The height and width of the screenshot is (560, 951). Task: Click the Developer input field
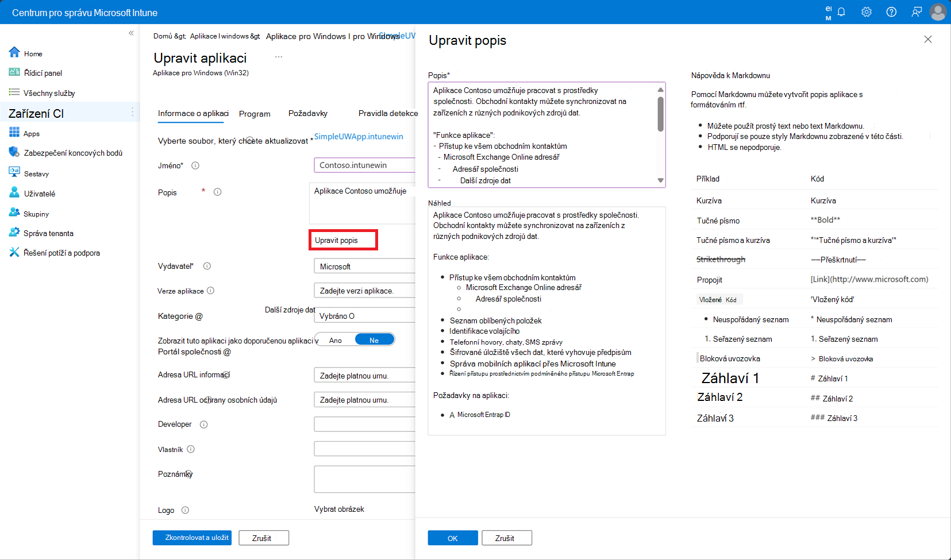click(x=364, y=424)
